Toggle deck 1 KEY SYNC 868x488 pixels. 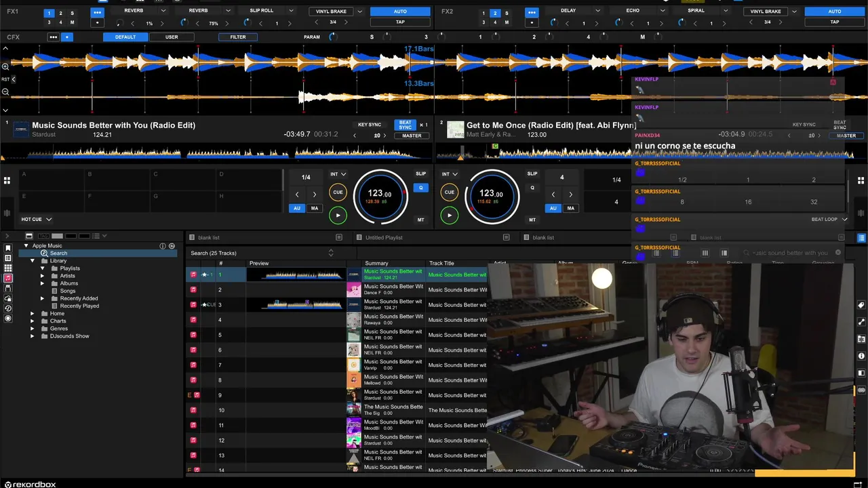pyautogui.click(x=370, y=125)
